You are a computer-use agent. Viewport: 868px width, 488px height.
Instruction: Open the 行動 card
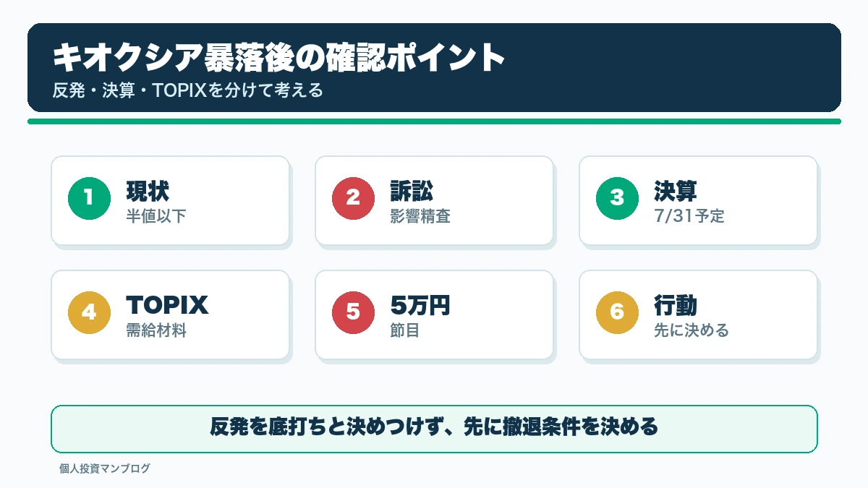pos(698,314)
